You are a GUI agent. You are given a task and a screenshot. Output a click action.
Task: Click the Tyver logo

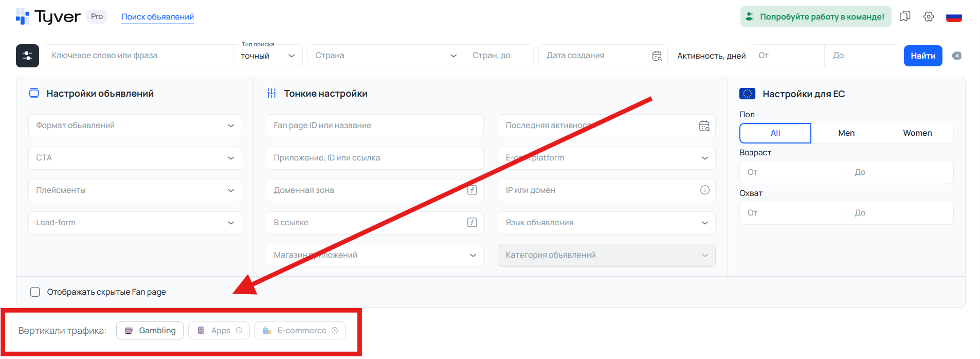pos(48,16)
